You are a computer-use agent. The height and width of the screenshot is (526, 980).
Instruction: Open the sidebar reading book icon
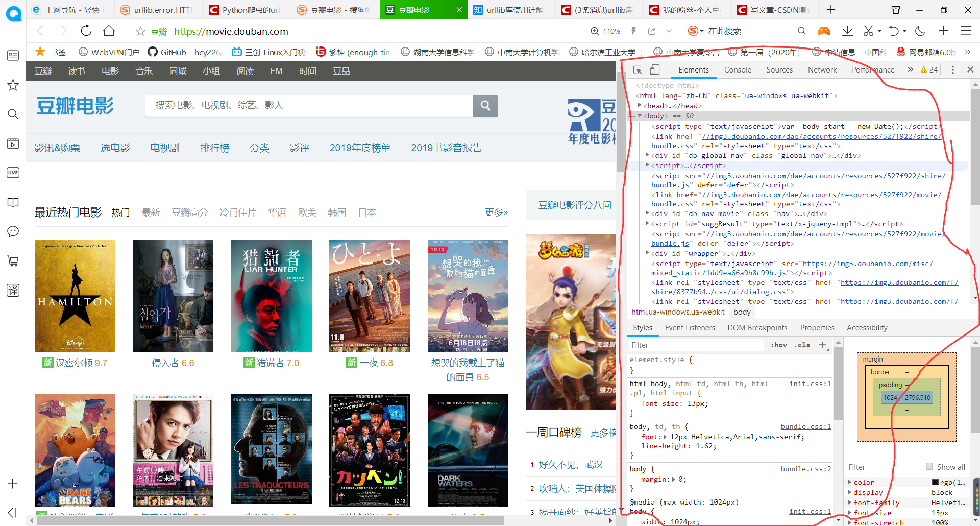[13, 202]
